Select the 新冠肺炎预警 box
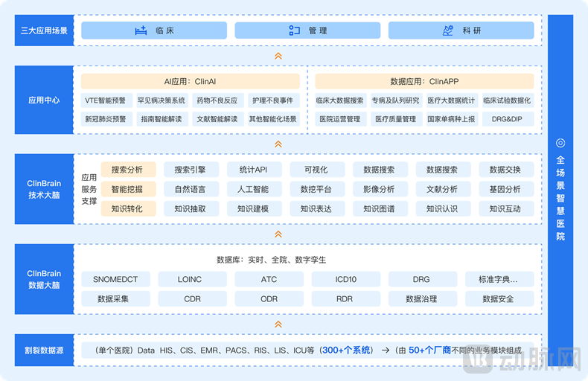Viewport: 588px width, 381px height. 106,119
